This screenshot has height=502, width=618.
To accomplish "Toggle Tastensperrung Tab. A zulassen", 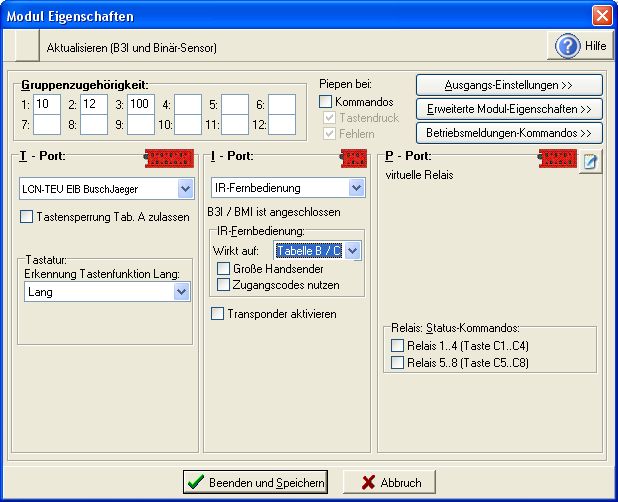I will [27, 217].
